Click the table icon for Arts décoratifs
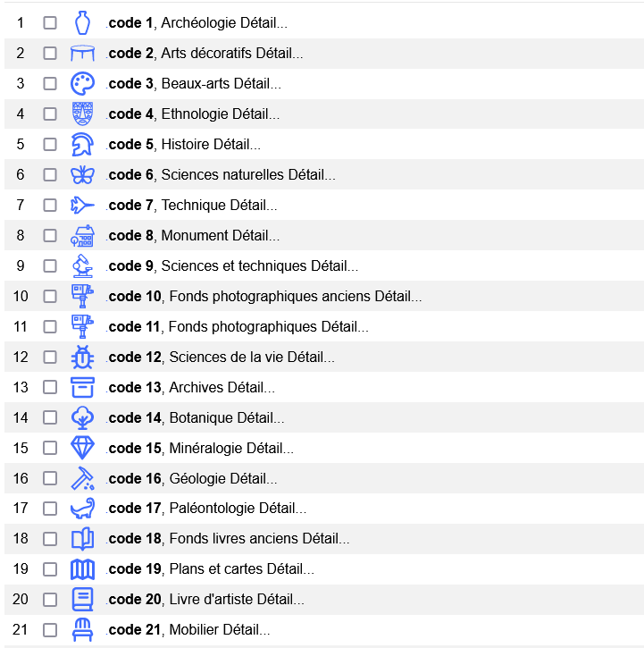The height and width of the screenshot is (648, 644). (x=82, y=54)
